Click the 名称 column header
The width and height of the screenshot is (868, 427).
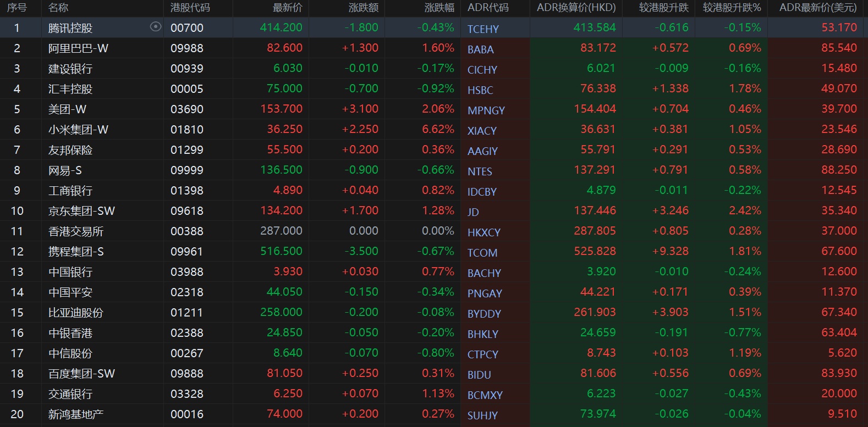[x=58, y=8]
